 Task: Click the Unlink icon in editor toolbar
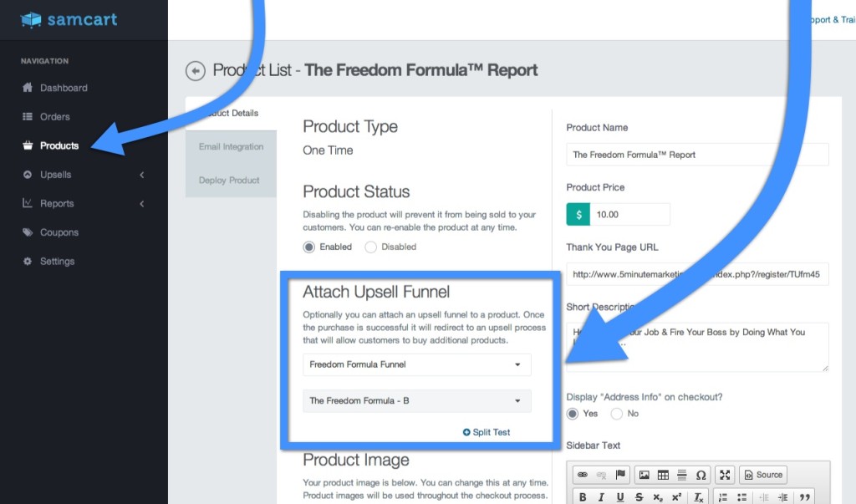pyautogui.click(x=601, y=475)
